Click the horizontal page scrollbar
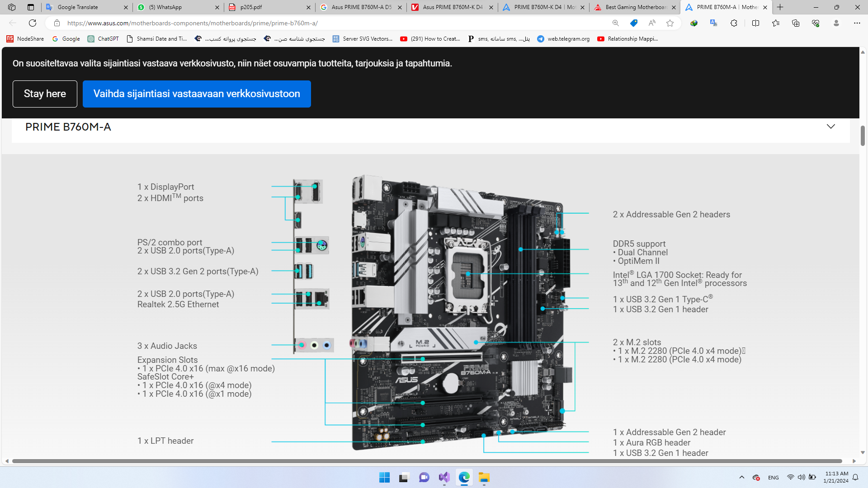The height and width of the screenshot is (488, 868). point(427,461)
